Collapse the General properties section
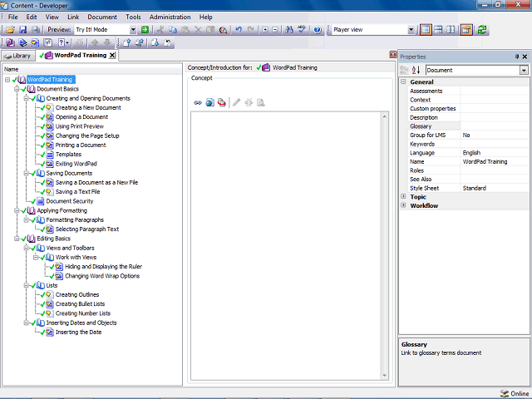This screenshot has height=399, width=532. tap(403, 81)
